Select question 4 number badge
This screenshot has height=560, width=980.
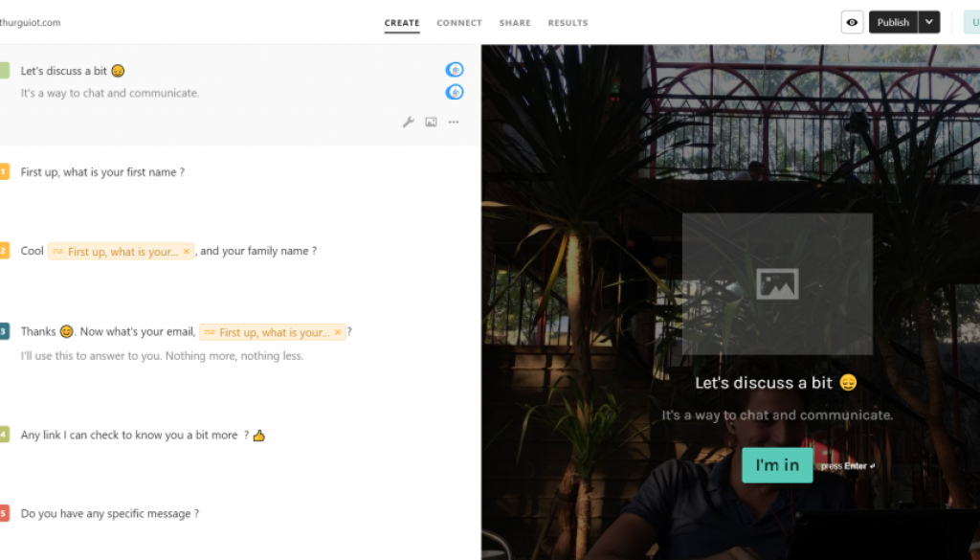click(x=4, y=435)
